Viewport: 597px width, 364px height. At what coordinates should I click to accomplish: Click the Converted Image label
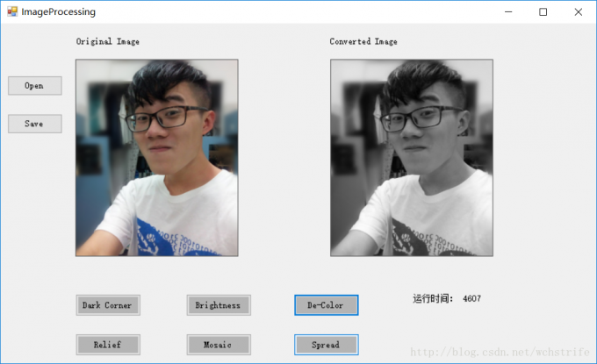coord(363,41)
